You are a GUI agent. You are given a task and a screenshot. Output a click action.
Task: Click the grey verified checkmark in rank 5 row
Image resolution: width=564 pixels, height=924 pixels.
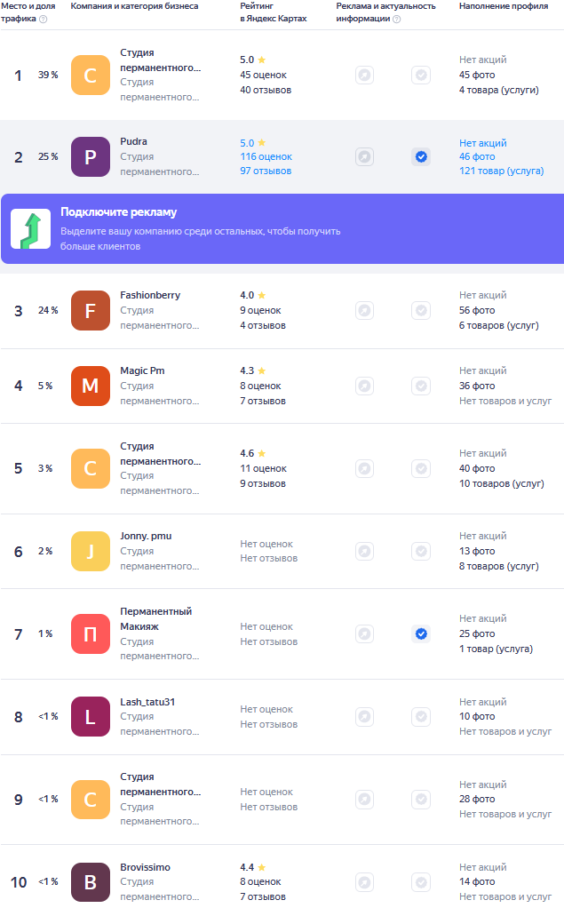(x=421, y=468)
